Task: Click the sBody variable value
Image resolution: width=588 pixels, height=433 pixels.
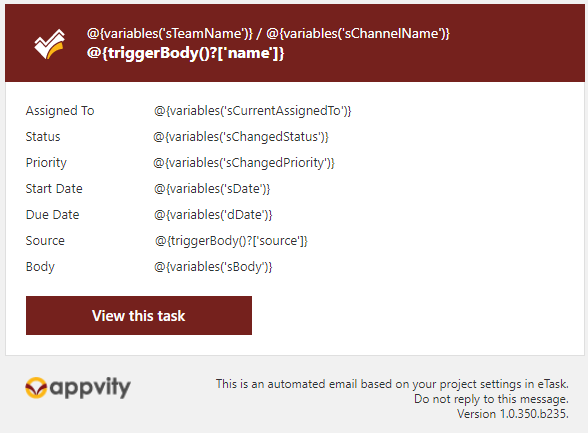Action: (x=213, y=267)
